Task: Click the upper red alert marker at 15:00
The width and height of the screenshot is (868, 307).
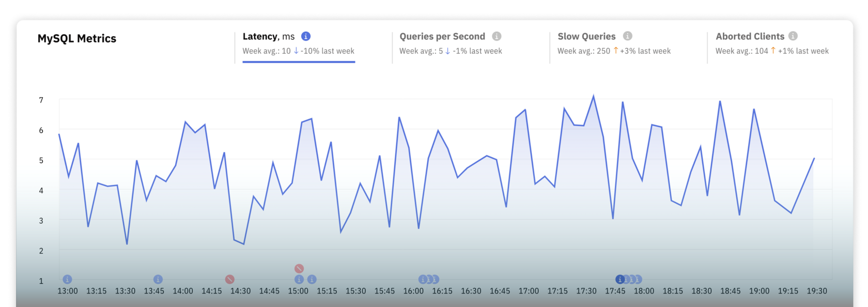Action: (x=299, y=268)
